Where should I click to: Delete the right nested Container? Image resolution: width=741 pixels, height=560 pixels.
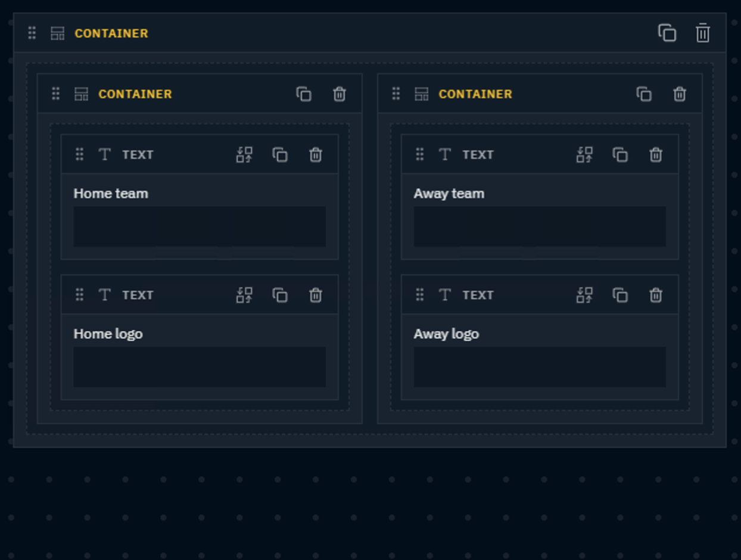[x=680, y=94]
